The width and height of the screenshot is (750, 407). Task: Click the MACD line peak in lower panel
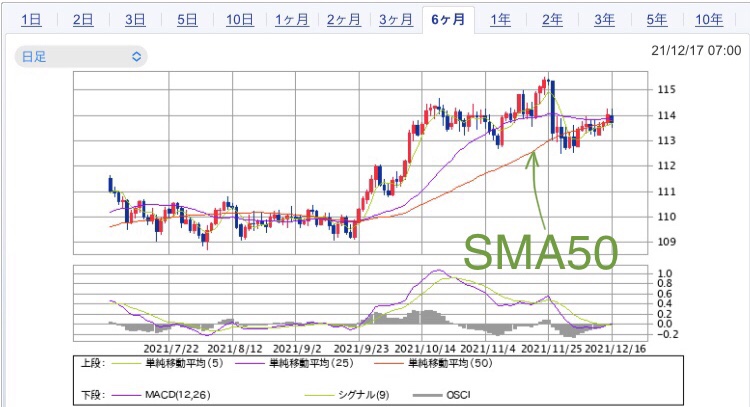click(438, 271)
